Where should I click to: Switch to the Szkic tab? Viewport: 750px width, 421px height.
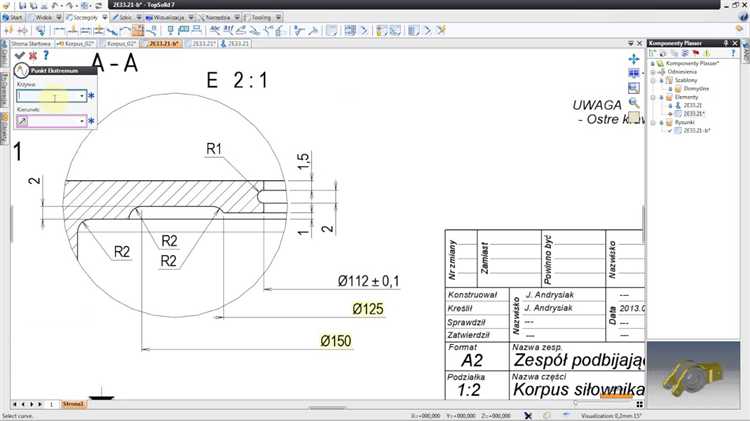click(123, 17)
